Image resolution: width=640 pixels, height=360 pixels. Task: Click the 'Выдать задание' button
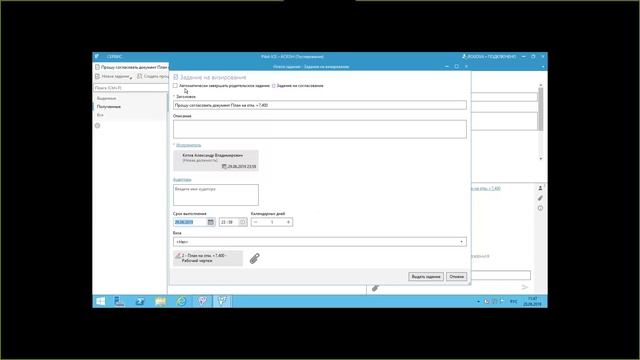pyautogui.click(x=426, y=276)
